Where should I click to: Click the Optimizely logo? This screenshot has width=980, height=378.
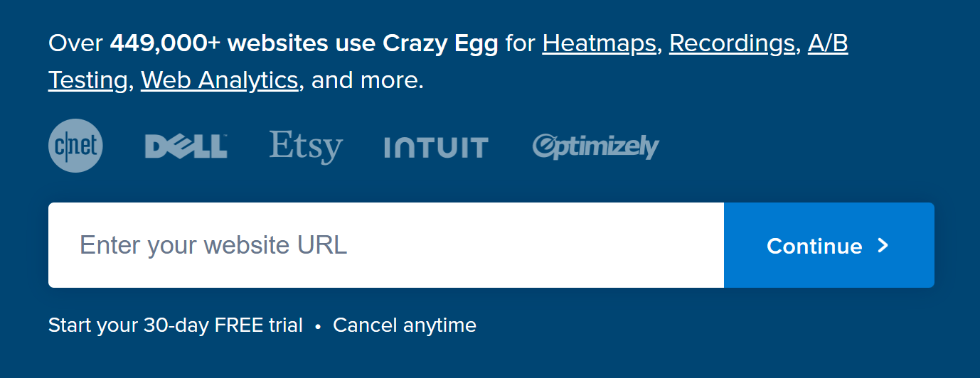click(x=595, y=146)
